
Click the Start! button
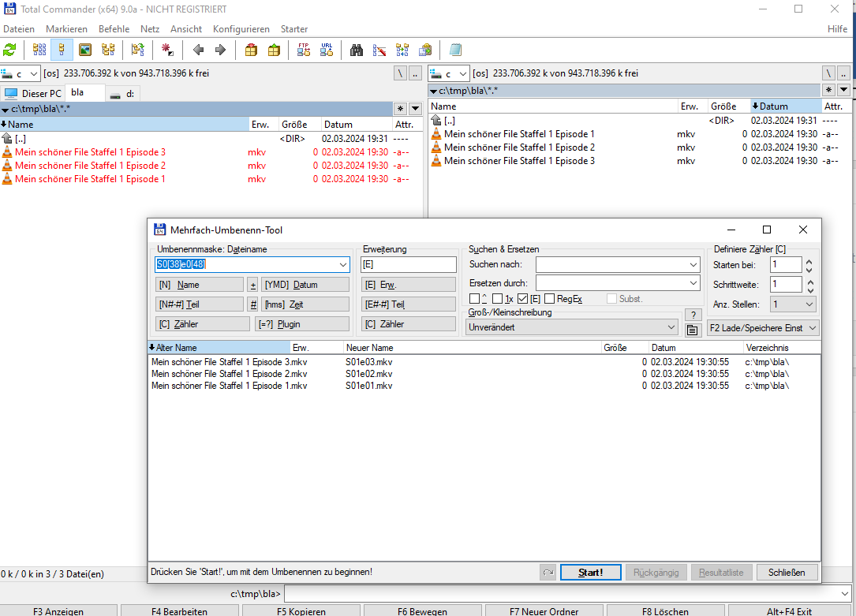coord(591,573)
